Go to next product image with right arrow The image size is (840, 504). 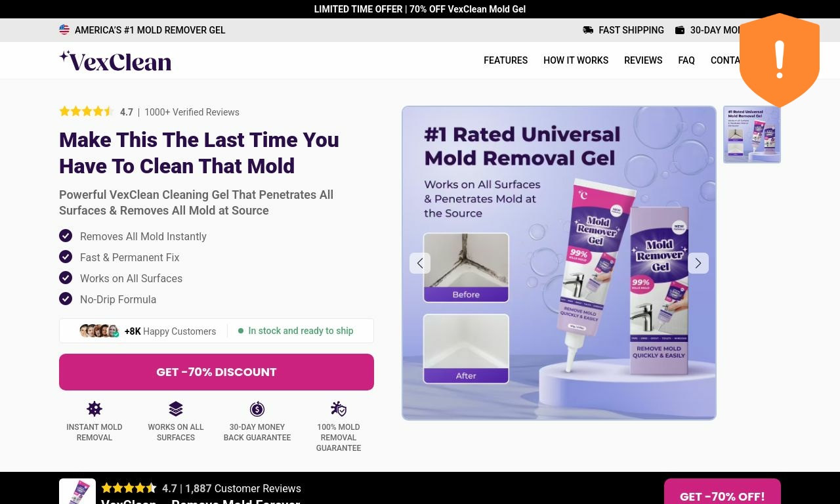pos(698,263)
